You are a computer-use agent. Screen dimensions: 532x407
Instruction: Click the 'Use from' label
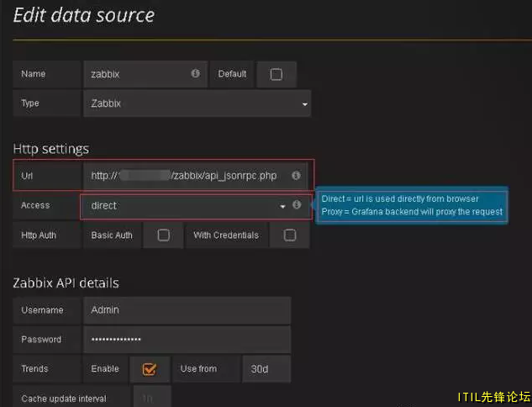pyautogui.click(x=198, y=368)
